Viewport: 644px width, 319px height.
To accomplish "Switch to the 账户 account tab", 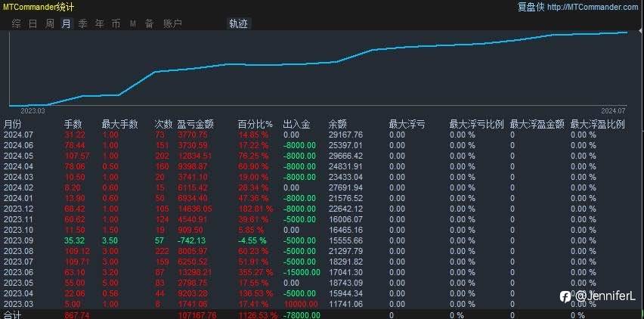I will coord(172,24).
